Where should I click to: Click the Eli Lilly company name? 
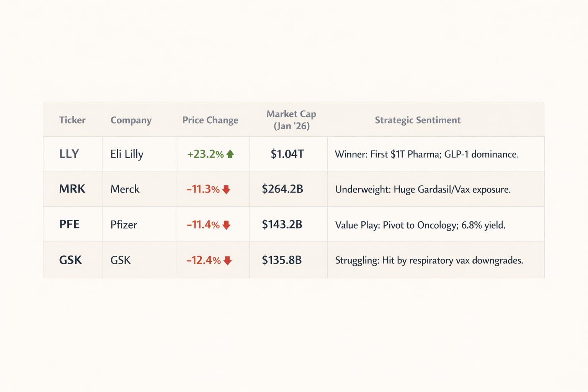pos(127,154)
